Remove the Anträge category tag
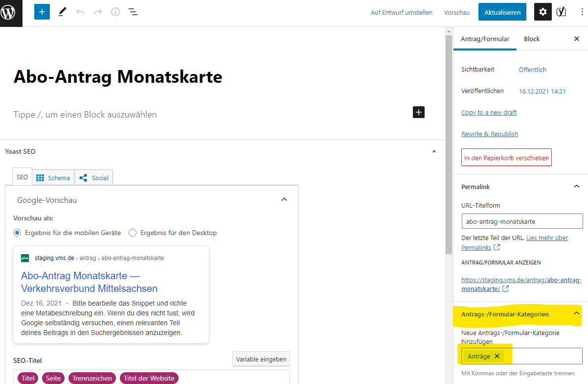The image size is (588, 384). (x=497, y=356)
